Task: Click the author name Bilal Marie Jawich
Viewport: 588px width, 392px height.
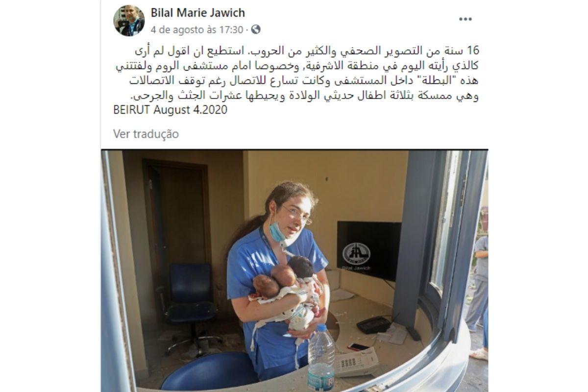Action: tap(198, 13)
